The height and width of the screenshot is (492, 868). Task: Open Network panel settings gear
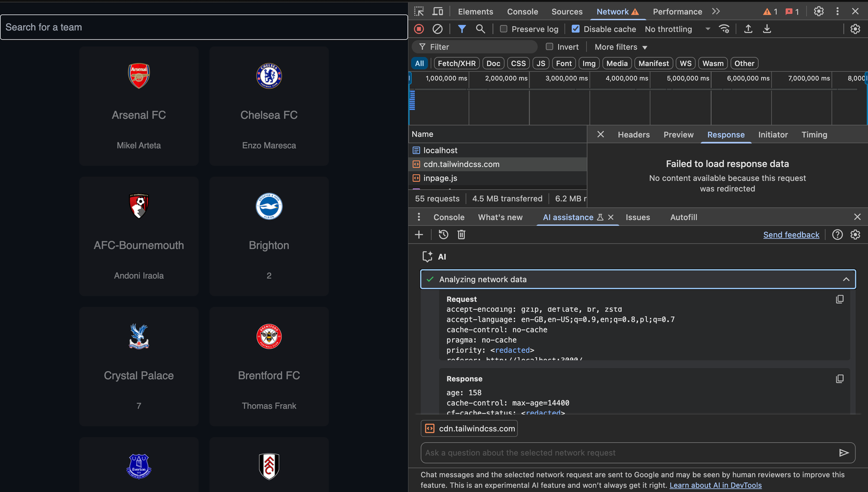point(856,29)
